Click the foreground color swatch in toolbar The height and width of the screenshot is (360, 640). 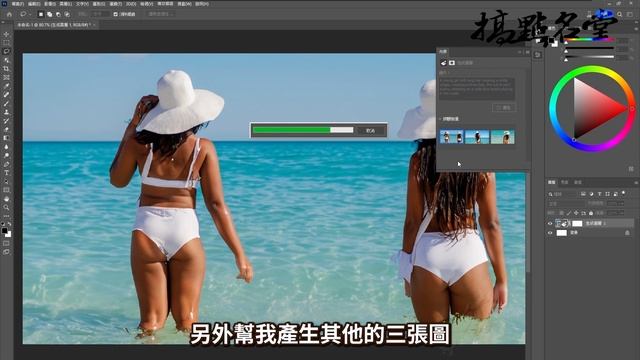click(x=4, y=231)
